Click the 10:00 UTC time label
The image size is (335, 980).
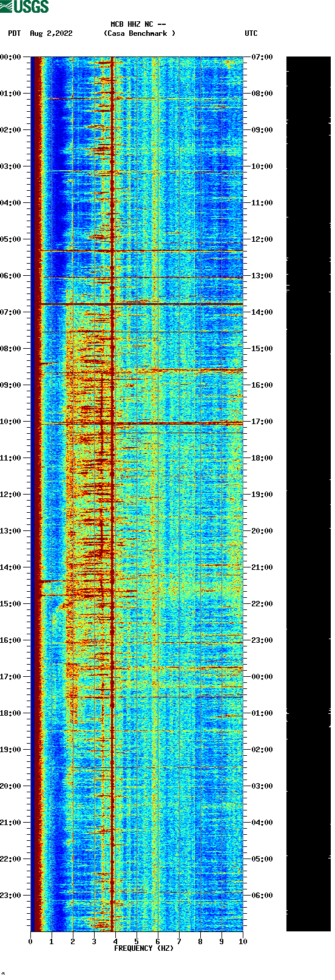[x=262, y=166]
